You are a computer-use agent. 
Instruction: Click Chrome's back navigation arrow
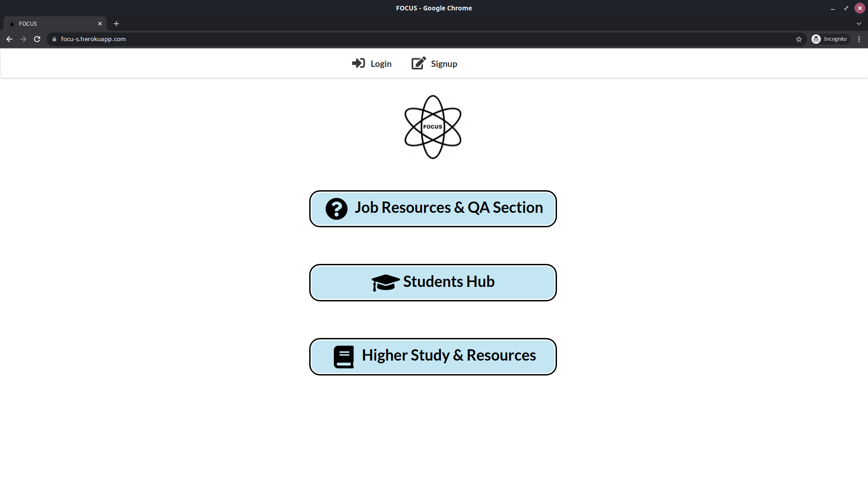coord(9,39)
